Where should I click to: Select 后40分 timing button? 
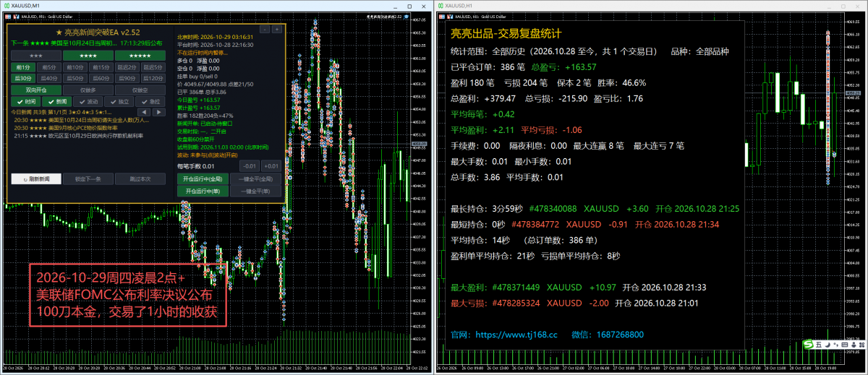49,78
